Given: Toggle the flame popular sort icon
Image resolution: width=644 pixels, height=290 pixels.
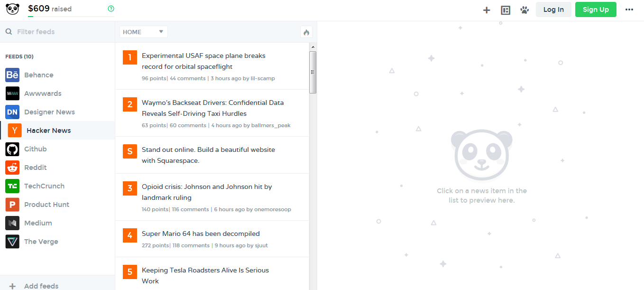Looking at the screenshot, I should point(306,32).
